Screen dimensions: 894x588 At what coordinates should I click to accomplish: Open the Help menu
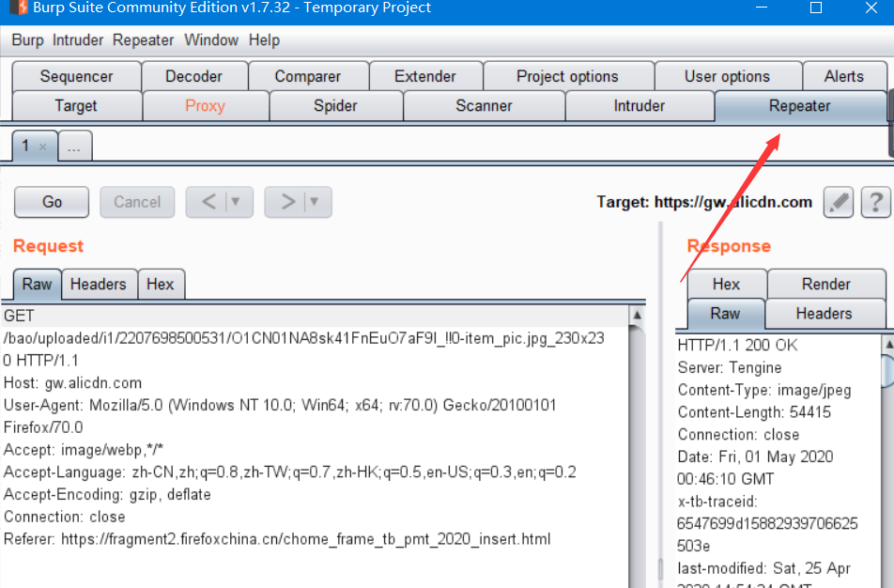coord(264,40)
